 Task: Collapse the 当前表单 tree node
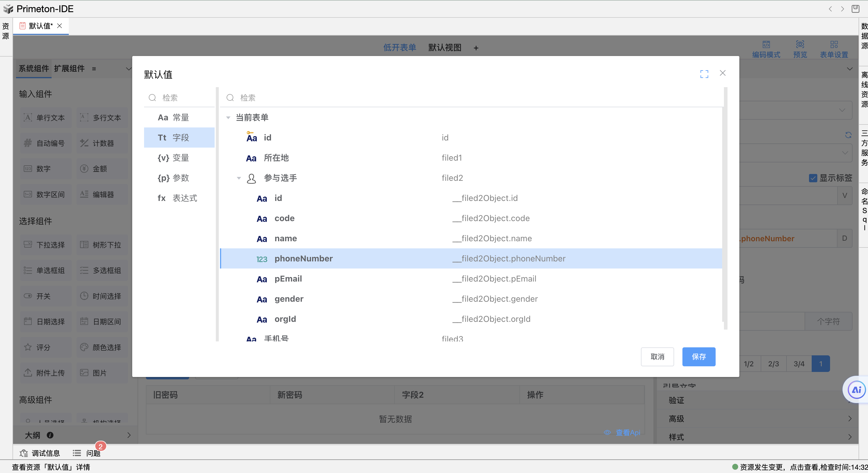[228, 118]
